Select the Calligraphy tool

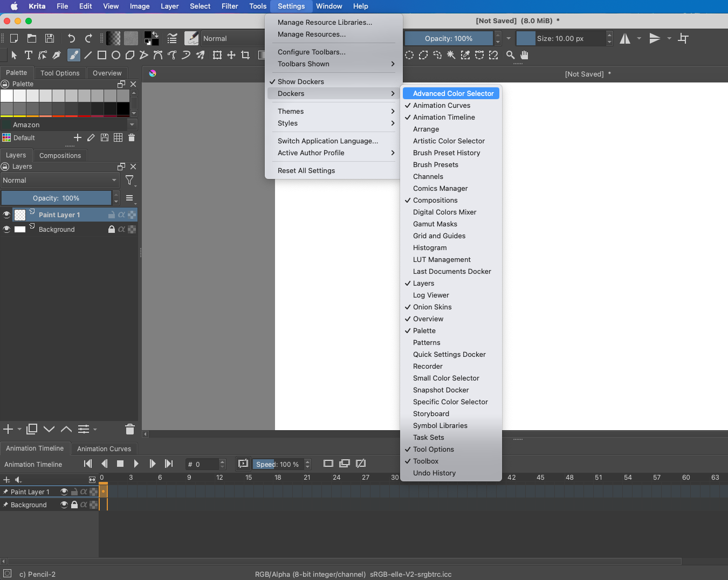tap(57, 55)
